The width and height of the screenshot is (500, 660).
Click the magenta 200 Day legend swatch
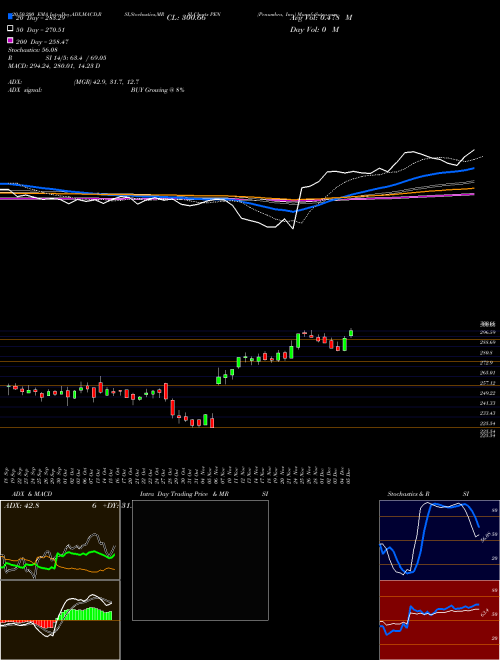pos(11,40)
